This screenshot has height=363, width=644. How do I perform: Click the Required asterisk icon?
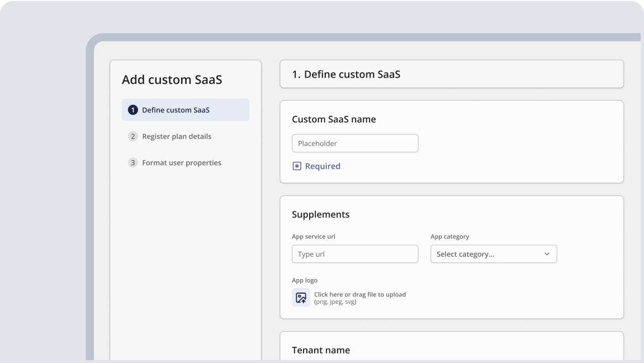click(x=297, y=166)
